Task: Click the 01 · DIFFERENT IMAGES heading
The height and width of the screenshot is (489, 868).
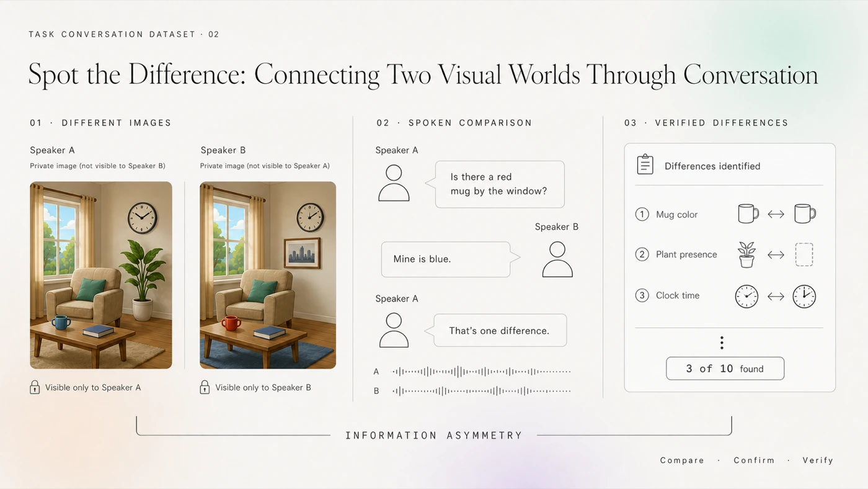Action: [x=100, y=123]
